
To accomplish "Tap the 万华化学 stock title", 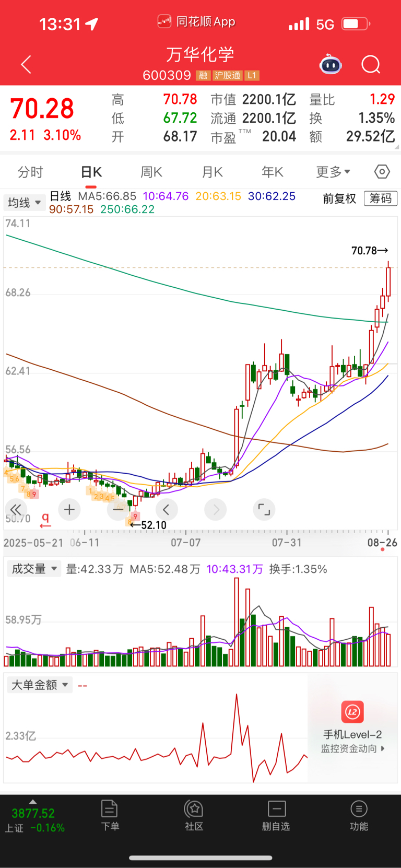I will pos(200,54).
